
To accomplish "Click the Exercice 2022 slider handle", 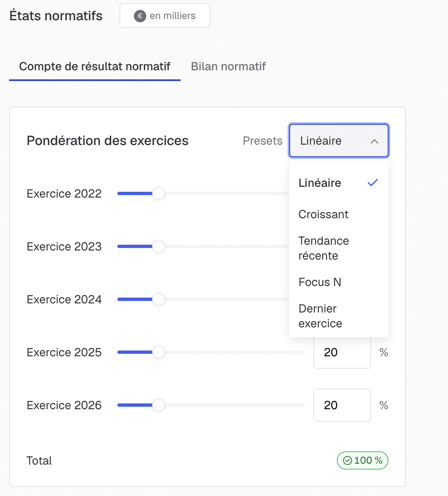I will click(158, 193).
